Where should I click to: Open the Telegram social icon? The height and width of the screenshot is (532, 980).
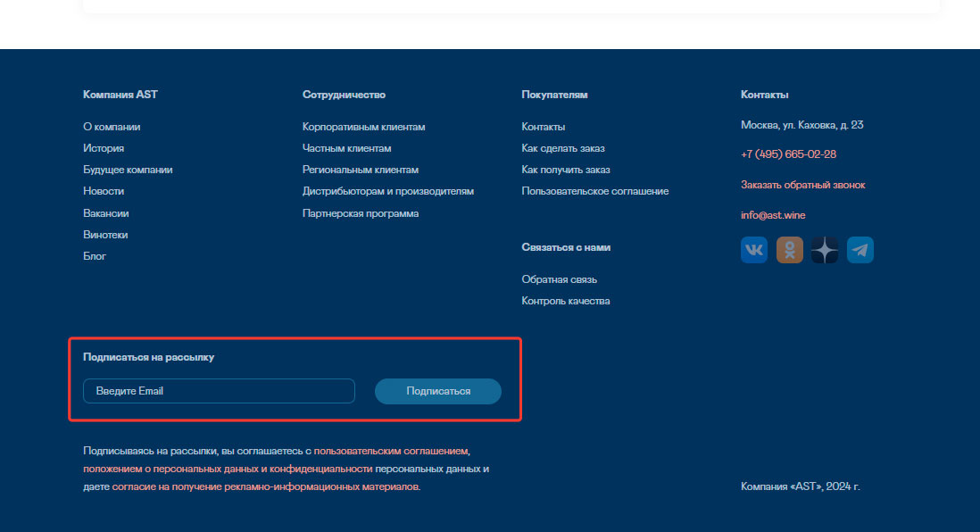pos(860,250)
